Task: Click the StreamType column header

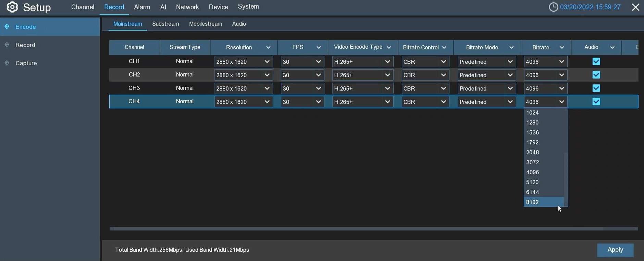Action: tap(185, 47)
